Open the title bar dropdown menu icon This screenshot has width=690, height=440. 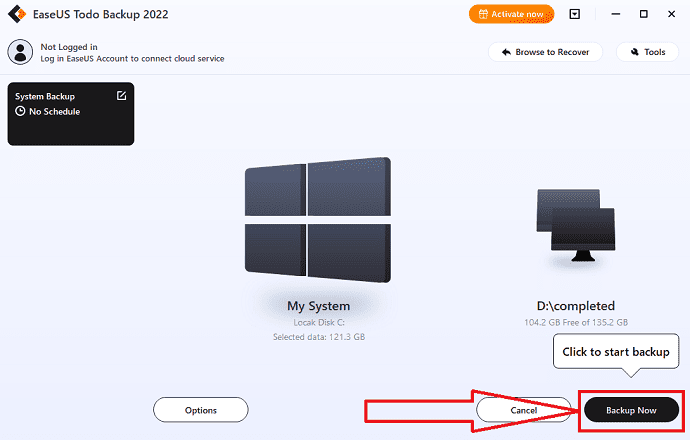(575, 14)
